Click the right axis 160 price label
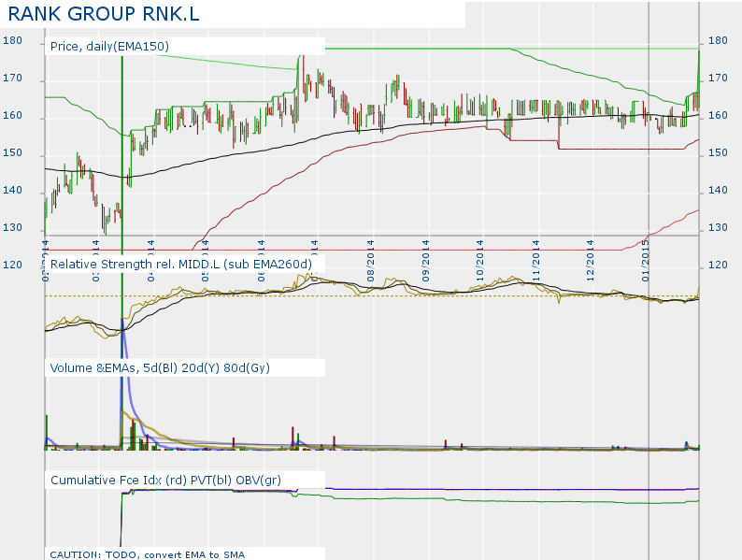The image size is (742, 560). point(718,116)
